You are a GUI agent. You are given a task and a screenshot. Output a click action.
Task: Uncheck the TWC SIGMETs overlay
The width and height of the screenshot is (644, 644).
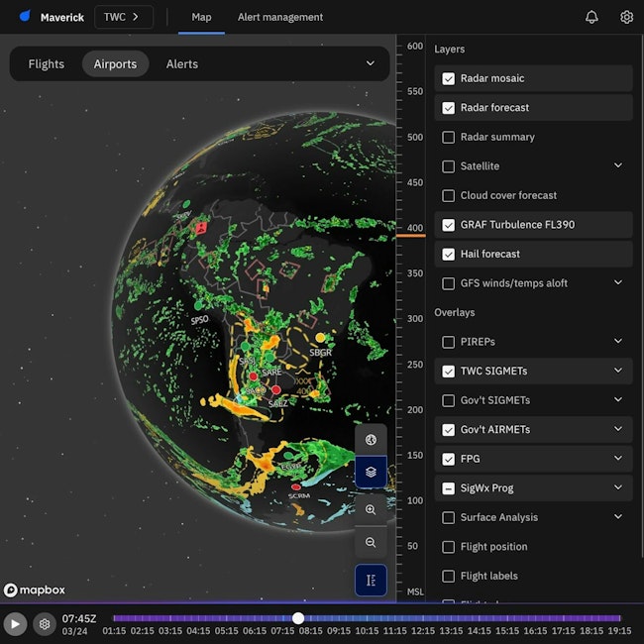[448, 372]
